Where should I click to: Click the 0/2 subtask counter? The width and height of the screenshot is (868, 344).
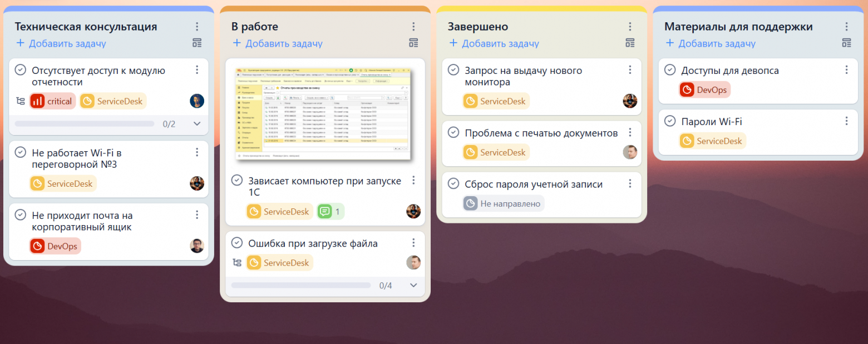pos(169,124)
